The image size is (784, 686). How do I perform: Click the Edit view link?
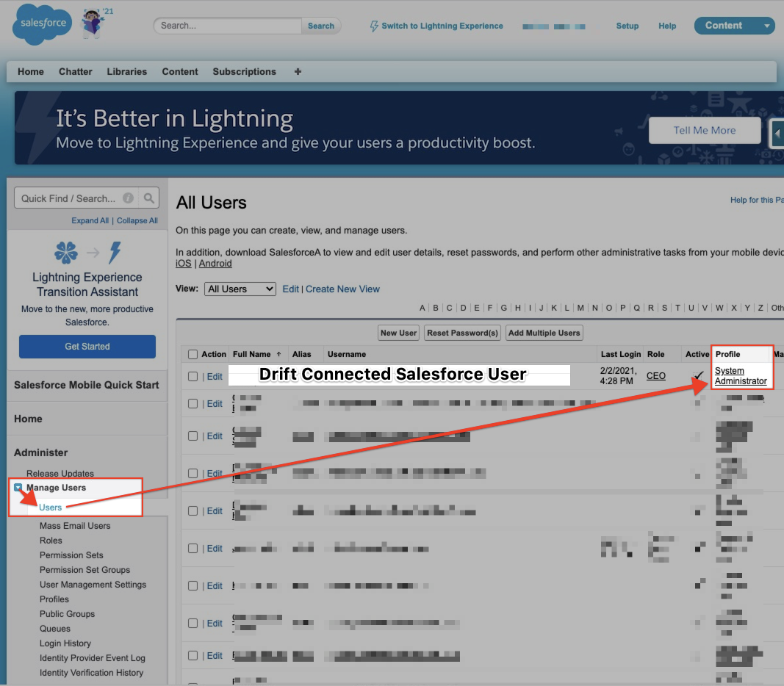[x=290, y=289]
